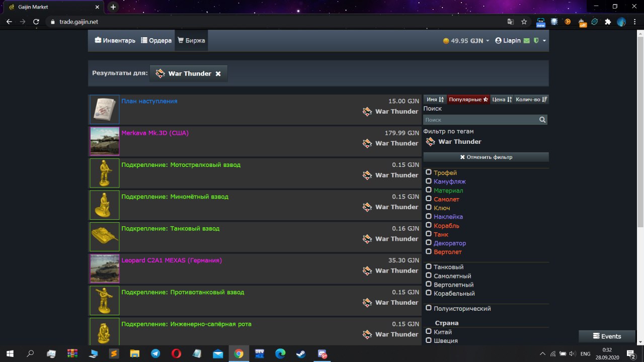The image size is (644, 362).
Task: Click the green mail envelope icon
Action: click(x=526, y=41)
